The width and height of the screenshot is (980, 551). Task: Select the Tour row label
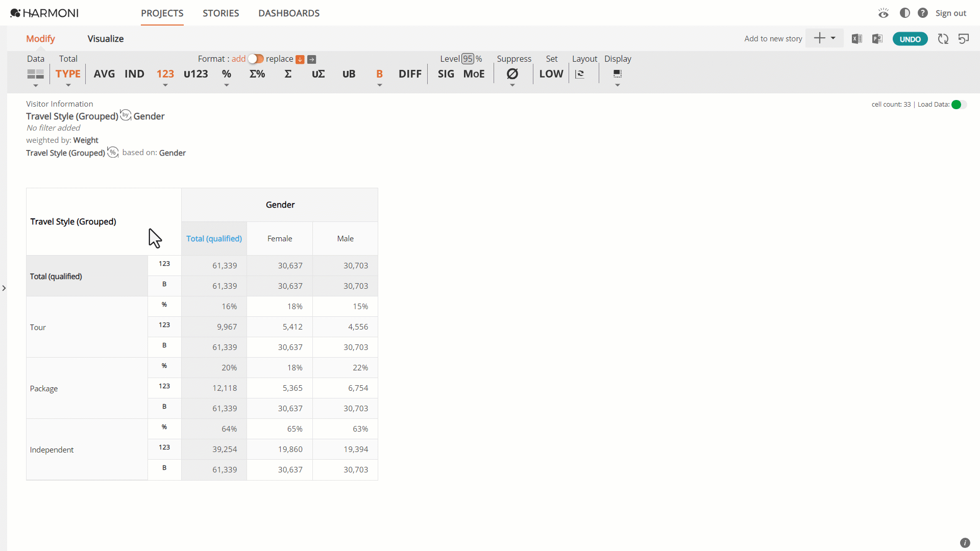tap(87, 327)
